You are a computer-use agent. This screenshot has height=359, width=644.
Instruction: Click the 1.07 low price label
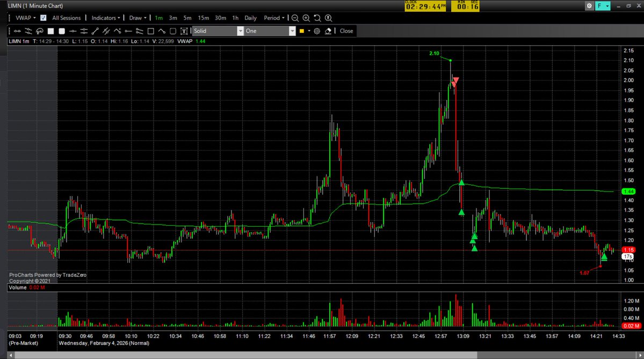click(x=584, y=273)
